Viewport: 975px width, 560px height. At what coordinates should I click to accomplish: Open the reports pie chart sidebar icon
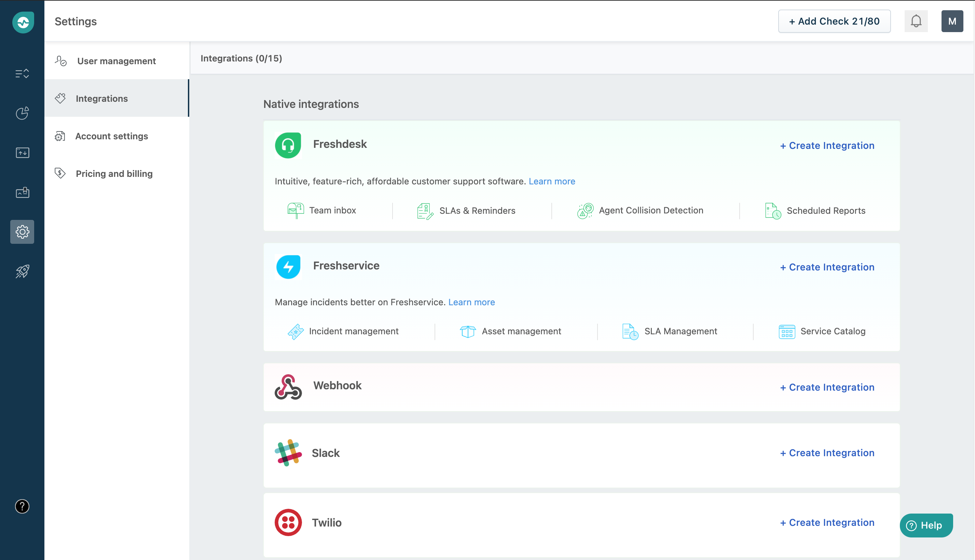22,113
